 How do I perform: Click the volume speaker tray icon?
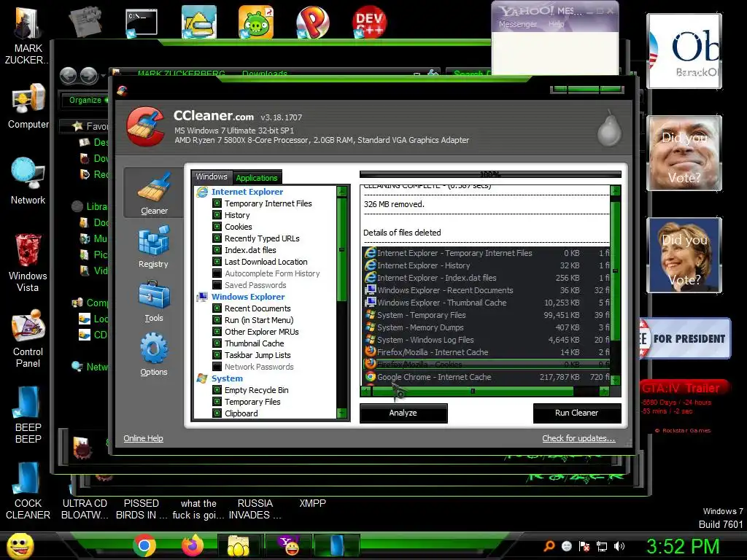coord(619,546)
